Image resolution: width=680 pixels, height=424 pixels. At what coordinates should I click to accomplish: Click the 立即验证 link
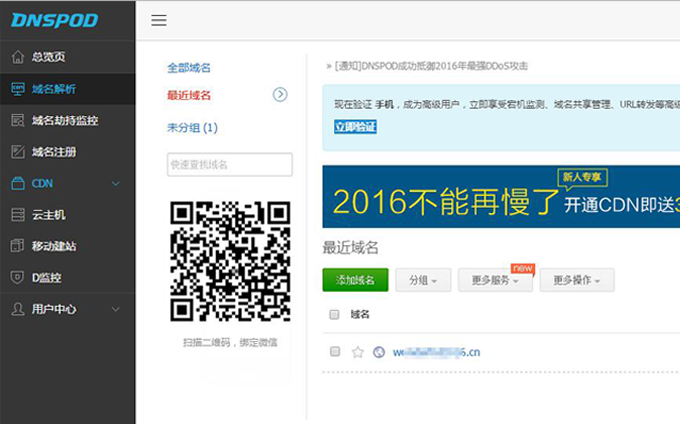355,127
